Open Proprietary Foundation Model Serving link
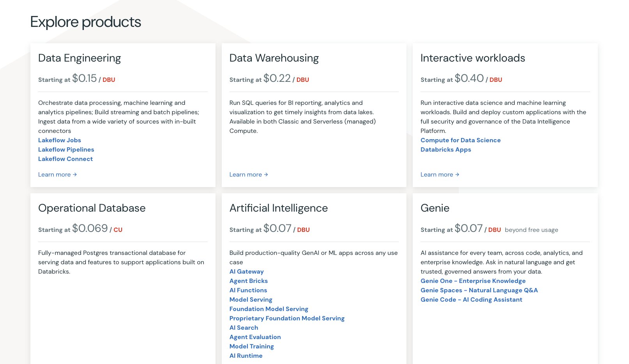 point(287,318)
